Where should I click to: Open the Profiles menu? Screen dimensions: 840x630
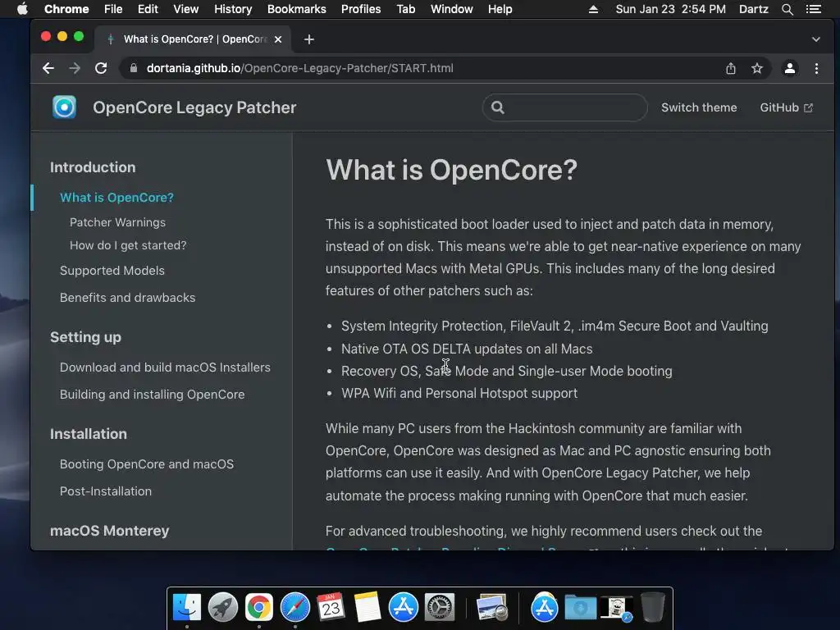[361, 9]
